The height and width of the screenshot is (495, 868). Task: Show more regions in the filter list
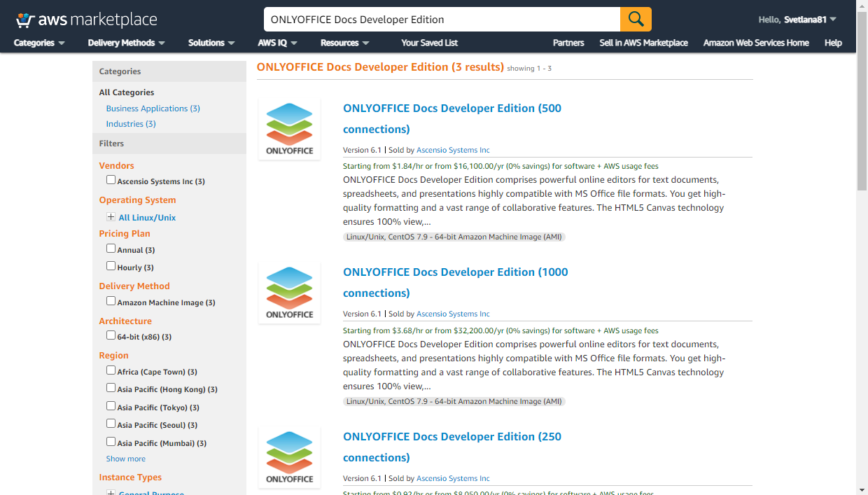pos(126,459)
